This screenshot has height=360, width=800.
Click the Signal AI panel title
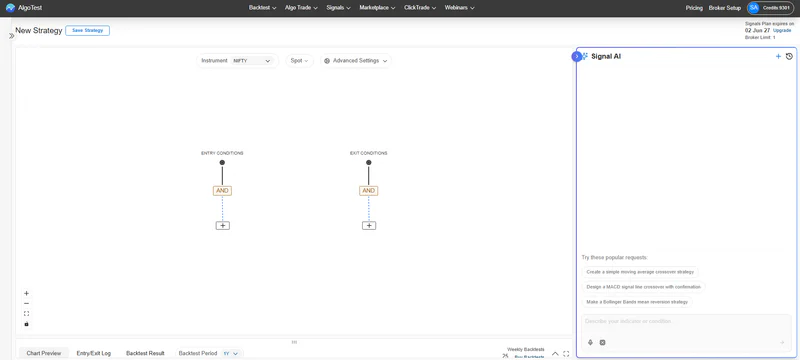click(606, 57)
